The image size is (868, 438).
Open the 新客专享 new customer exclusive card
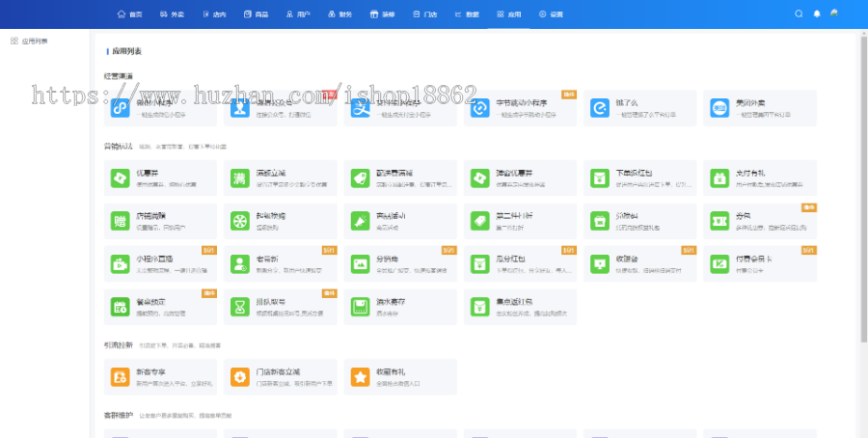coord(160,377)
